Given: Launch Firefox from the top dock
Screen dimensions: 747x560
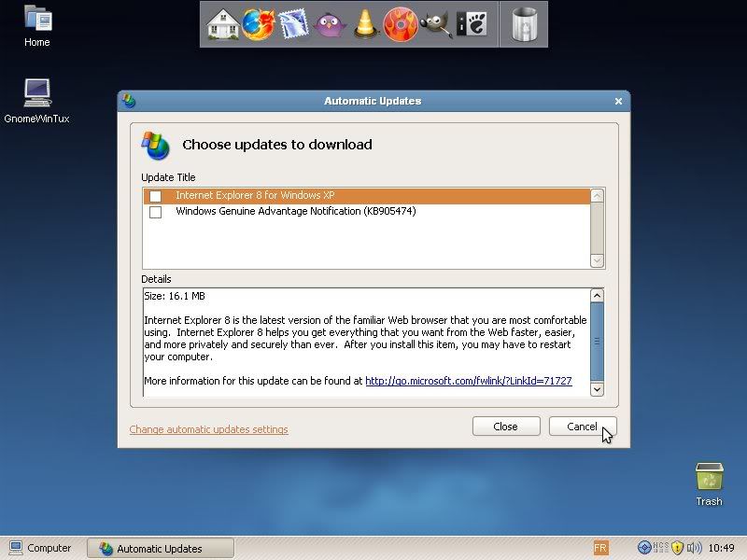Looking at the screenshot, I should [259, 24].
